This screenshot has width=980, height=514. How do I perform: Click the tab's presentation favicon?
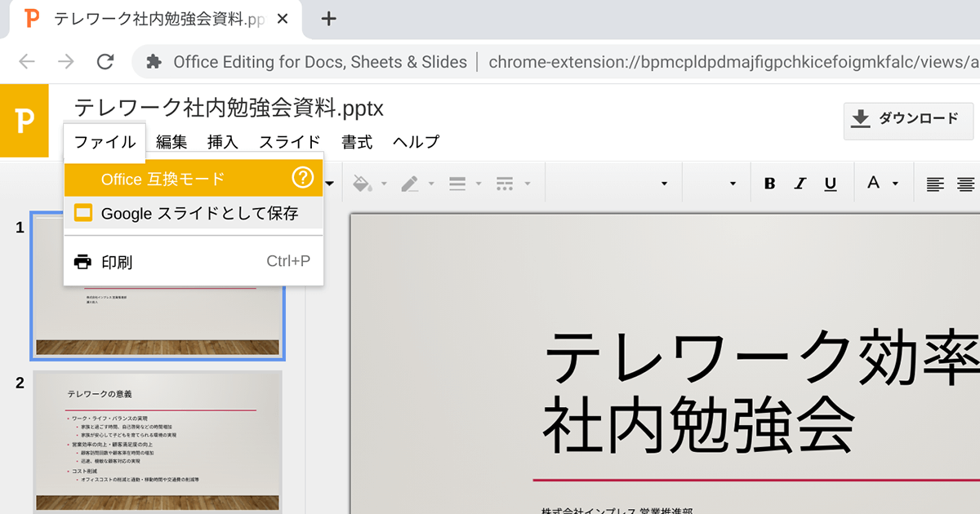pos(32,19)
